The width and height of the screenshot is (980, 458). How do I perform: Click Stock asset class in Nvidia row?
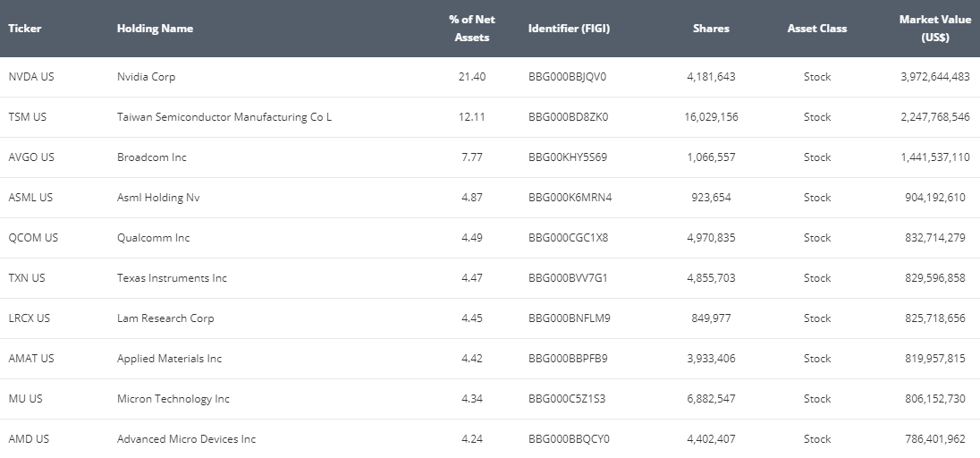click(817, 77)
